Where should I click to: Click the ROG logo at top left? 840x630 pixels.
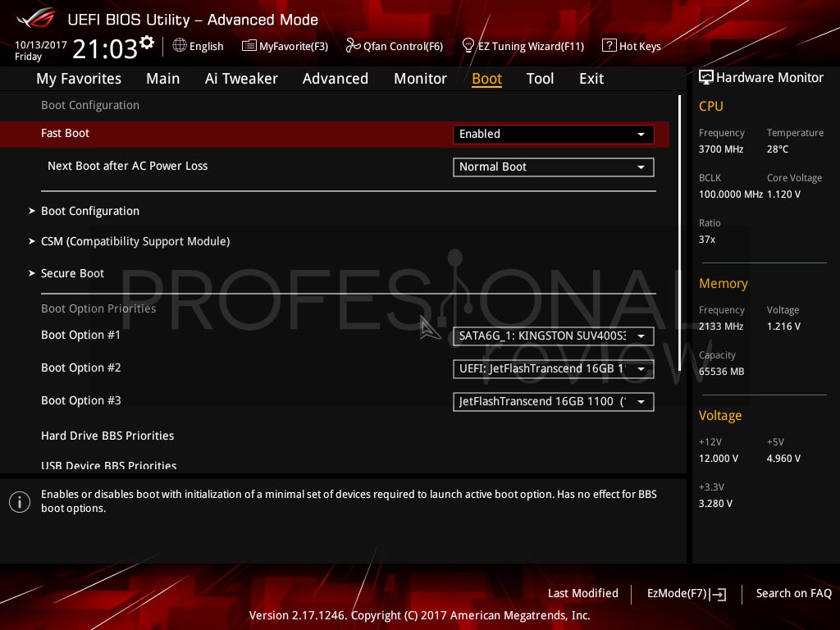point(36,18)
